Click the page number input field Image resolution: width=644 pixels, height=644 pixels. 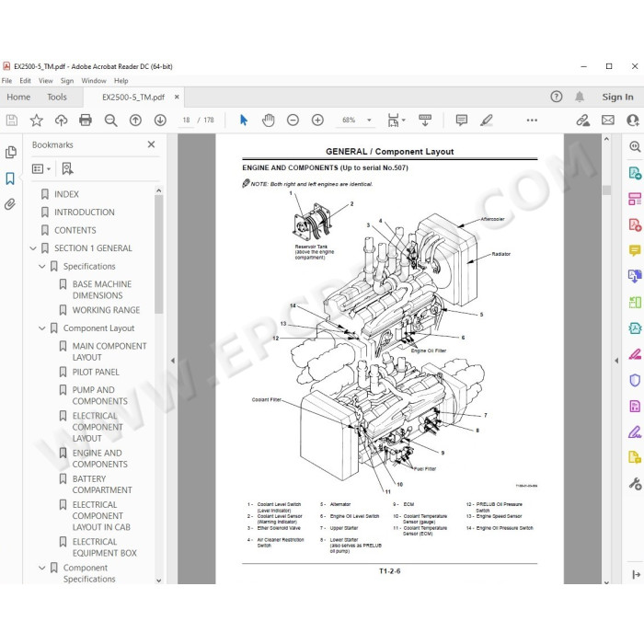tap(186, 121)
